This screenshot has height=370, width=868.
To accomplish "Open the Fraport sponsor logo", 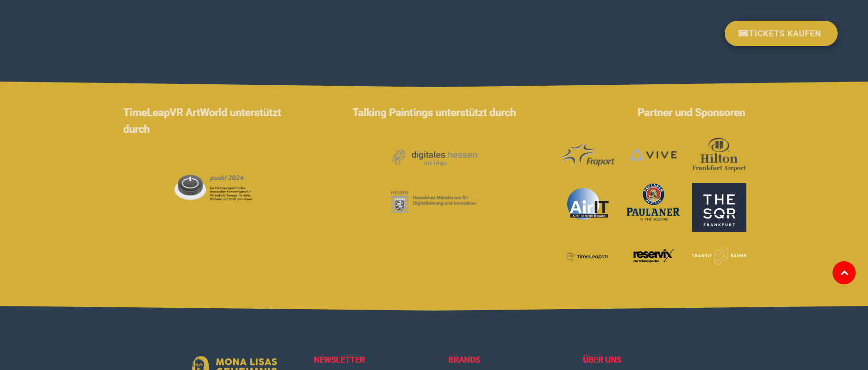I will coord(587,155).
